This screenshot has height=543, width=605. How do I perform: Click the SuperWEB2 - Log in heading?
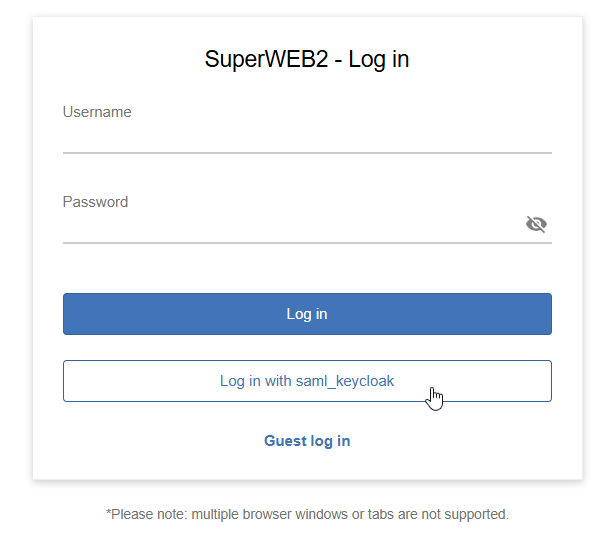coord(306,60)
